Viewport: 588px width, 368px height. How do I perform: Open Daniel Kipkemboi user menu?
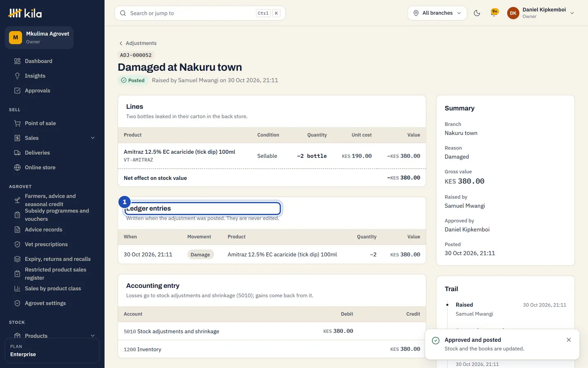coord(541,13)
